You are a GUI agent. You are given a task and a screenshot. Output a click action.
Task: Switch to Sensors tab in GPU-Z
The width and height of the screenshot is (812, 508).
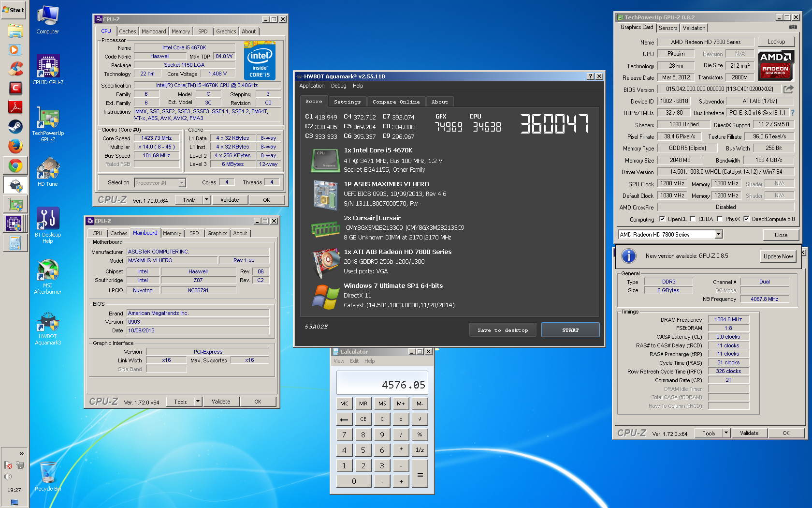668,28
